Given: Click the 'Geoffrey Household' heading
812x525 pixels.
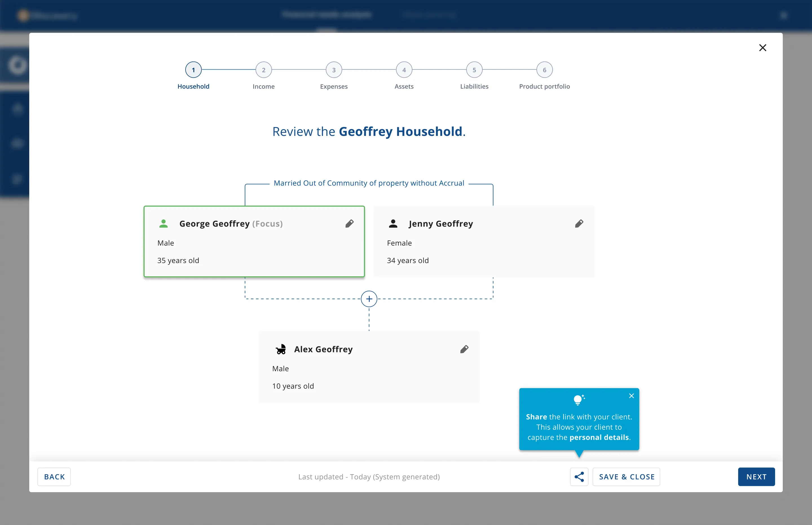Looking at the screenshot, I should pyautogui.click(x=401, y=132).
